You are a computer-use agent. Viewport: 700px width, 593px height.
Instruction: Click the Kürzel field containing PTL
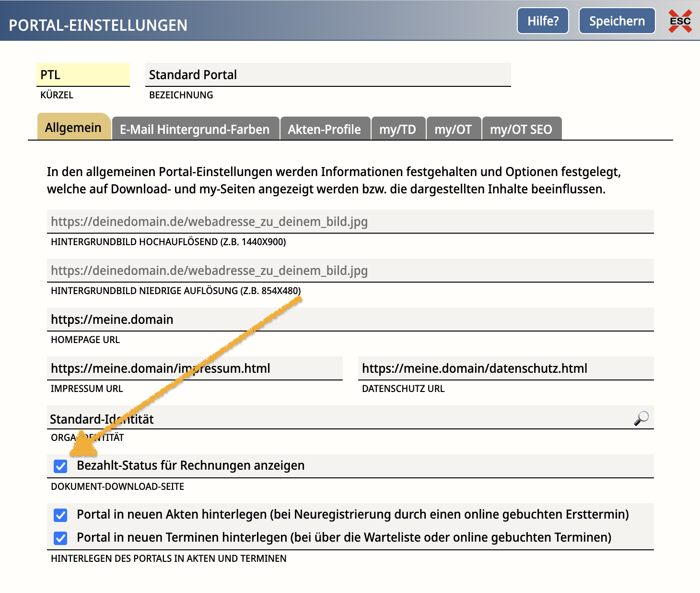click(83, 75)
